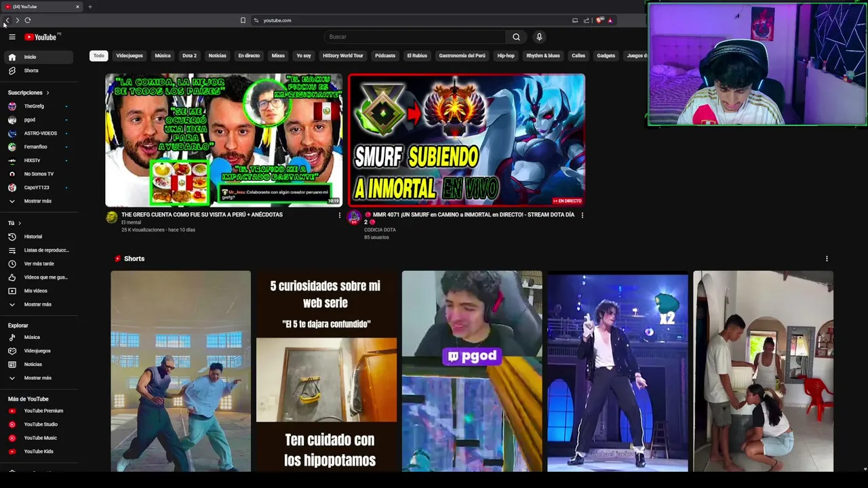This screenshot has height=488, width=868.
Task: Expand Mostrar más under Tú section
Action: (39, 304)
